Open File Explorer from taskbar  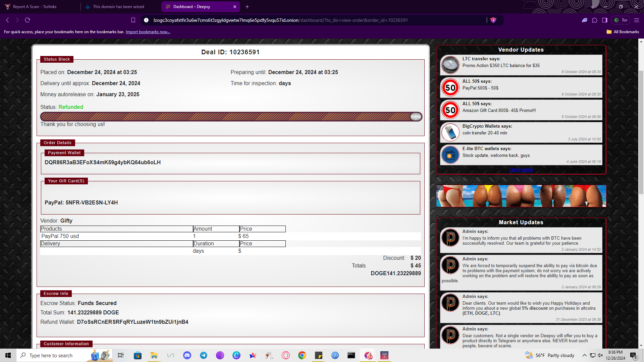154,355
